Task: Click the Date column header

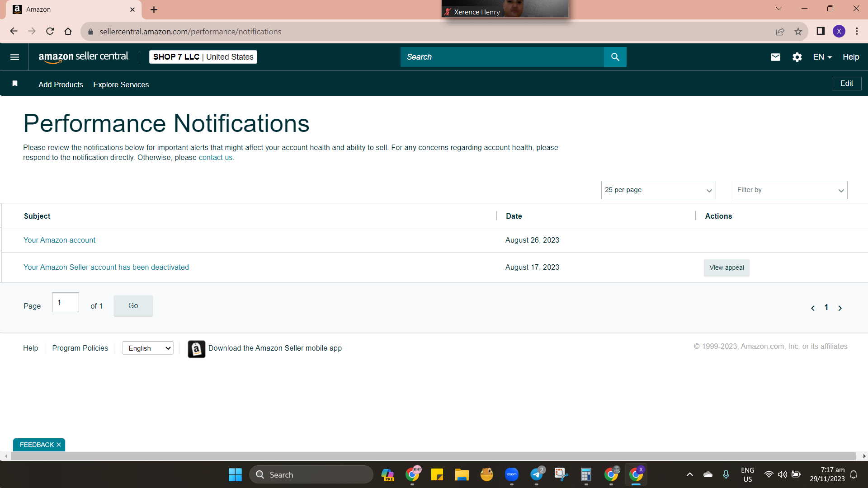Action: (514, 216)
